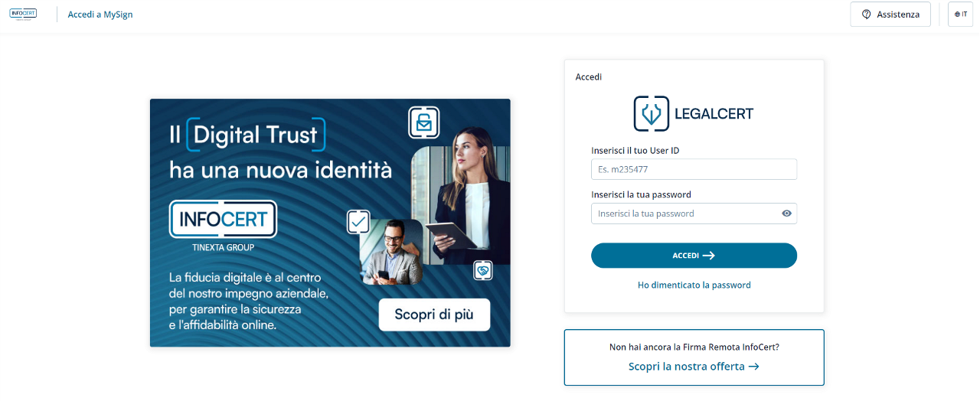Focus the User ID input field
The image size is (980, 401).
point(694,169)
